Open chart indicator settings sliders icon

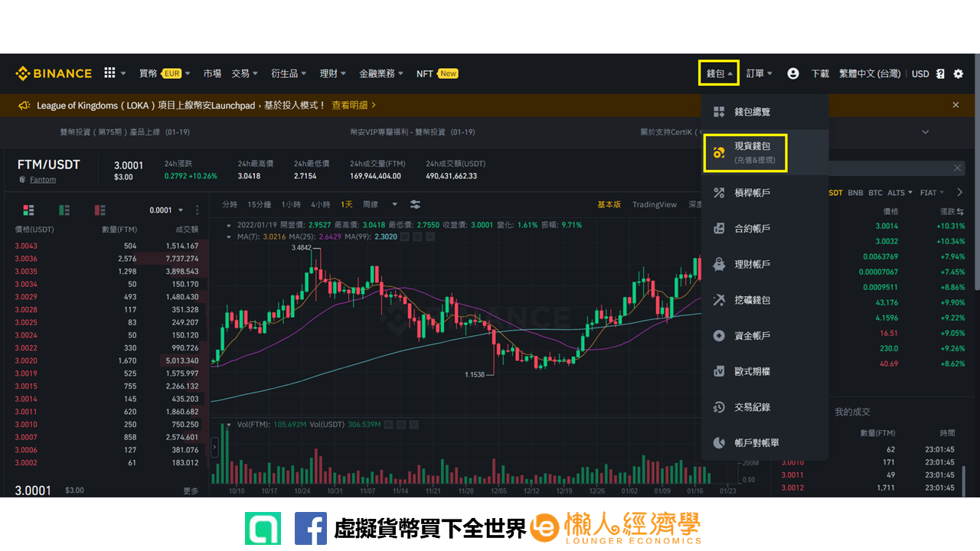tap(415, 204)
